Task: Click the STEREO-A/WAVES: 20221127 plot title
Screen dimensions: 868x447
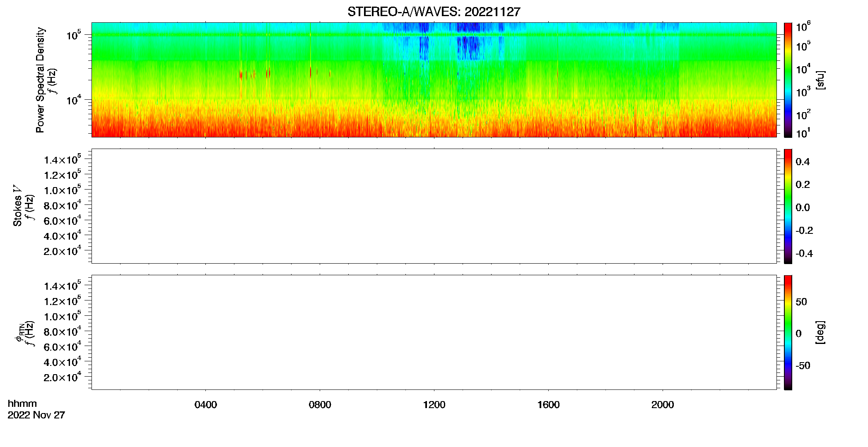Action: click(x=434, y=12)
